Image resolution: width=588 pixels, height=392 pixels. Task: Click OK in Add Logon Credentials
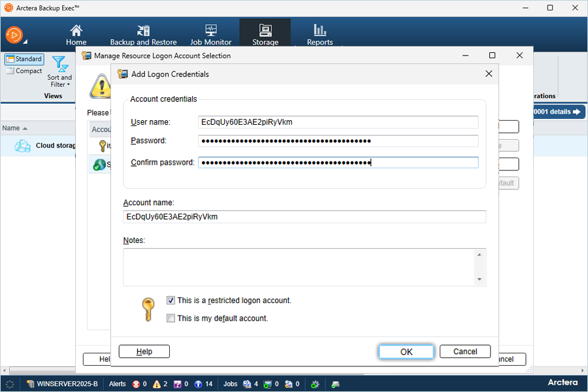[x=406, y=352]
